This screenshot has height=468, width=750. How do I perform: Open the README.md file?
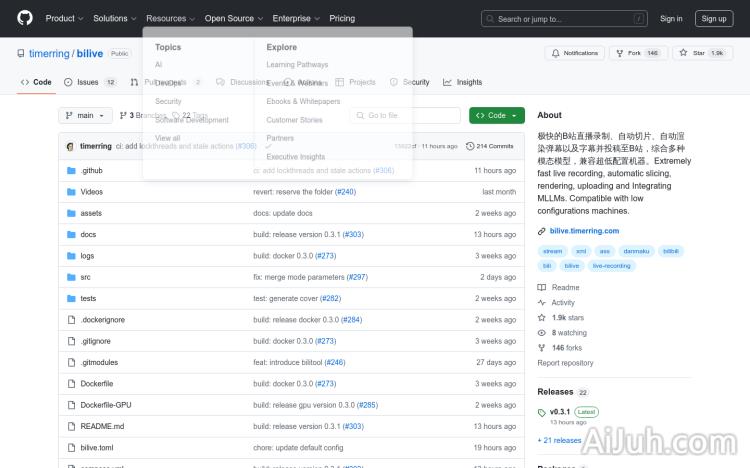(102, 426)
